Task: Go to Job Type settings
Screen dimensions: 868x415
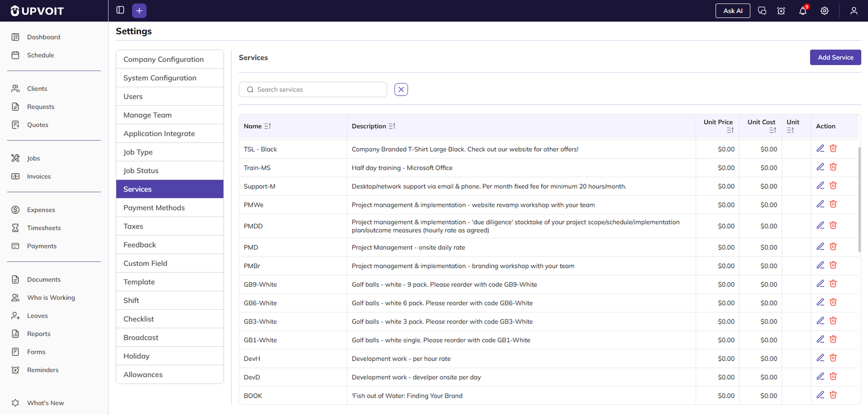Action: pos(170,152)
